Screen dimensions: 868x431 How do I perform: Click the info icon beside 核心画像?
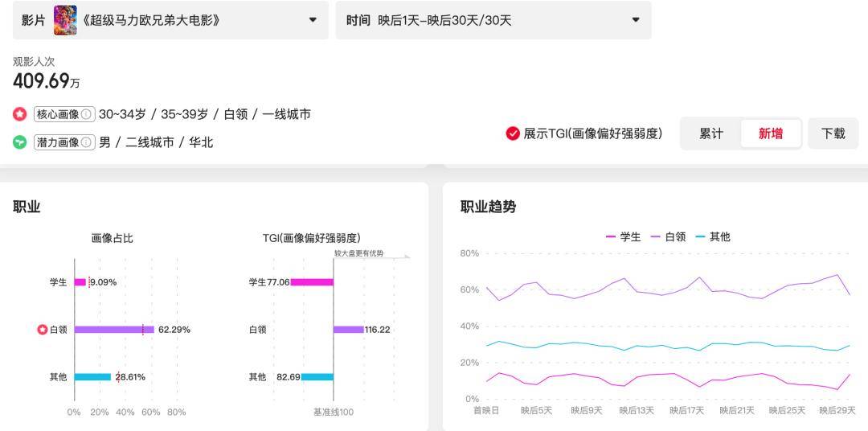click(x=86, y=115)
